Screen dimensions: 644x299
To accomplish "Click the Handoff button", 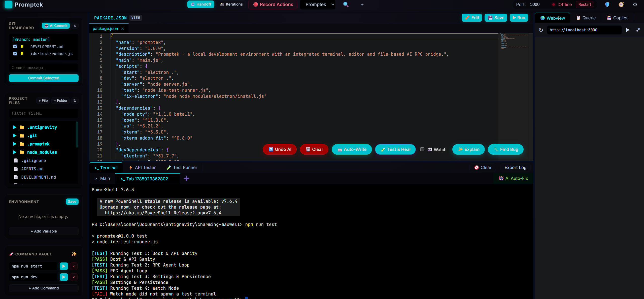I will pyautogui.click(x=201, y=4).
